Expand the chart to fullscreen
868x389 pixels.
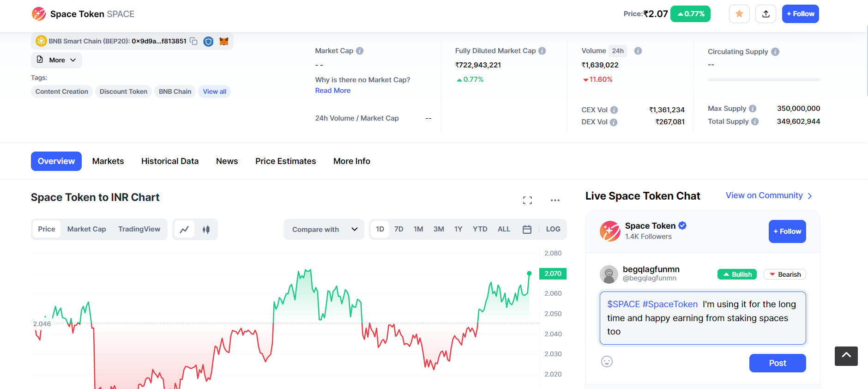pos(527,200)
